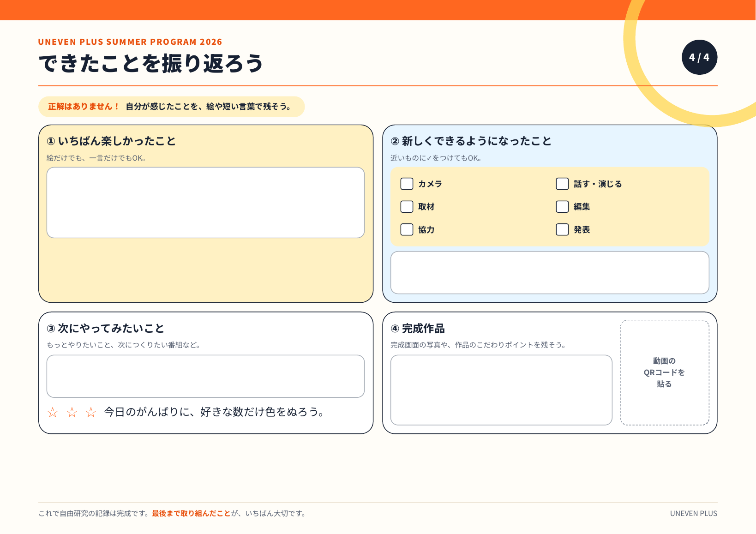This screenshot has width=756, height=534.
Task: Click the text UNEVEN PLUS SUMMER PROGRAM 2026
Action: [x=130, y=42]
